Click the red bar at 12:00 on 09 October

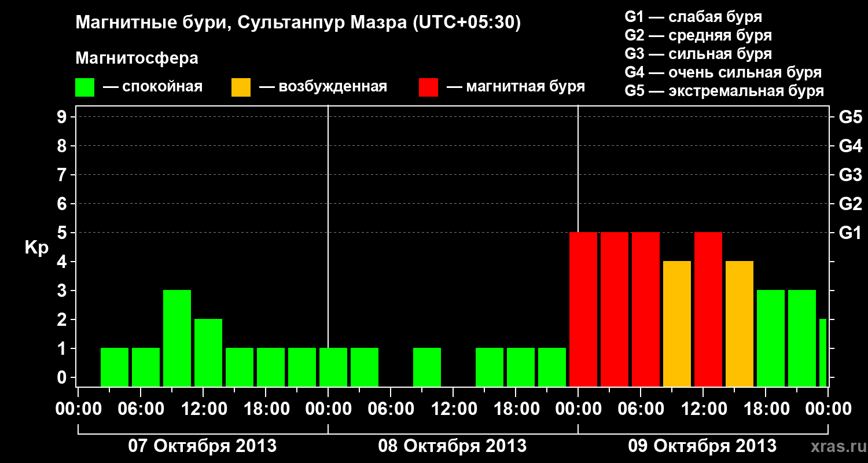(x=708, y=309)
